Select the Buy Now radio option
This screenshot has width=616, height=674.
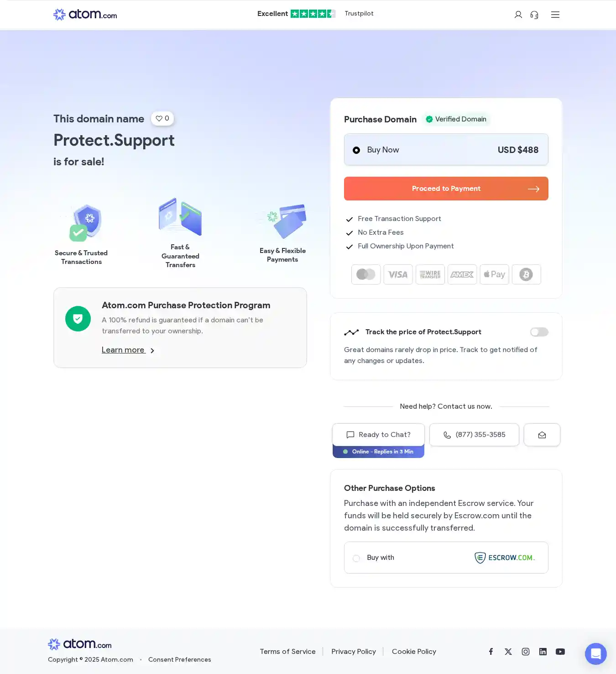tap(356, 150)
